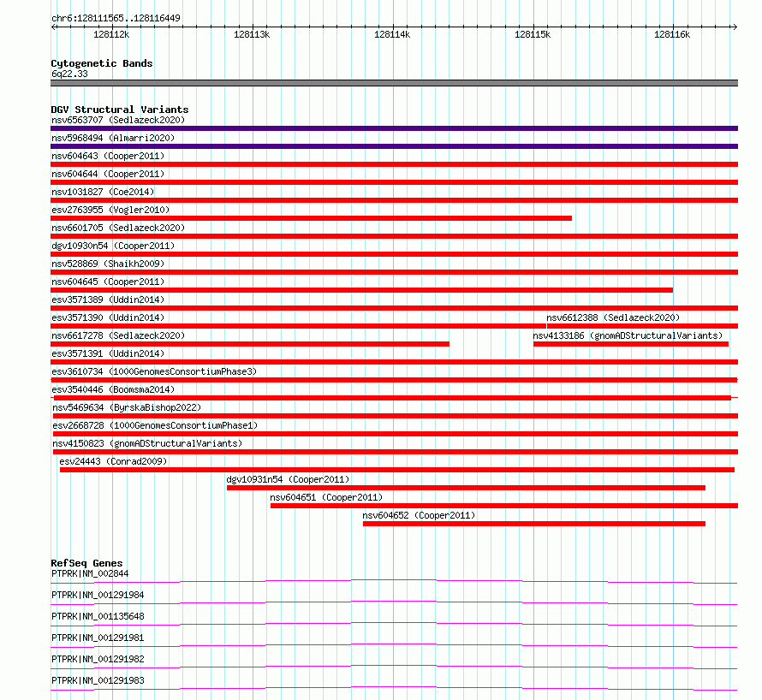This screenshot has width=762, height=700.
Task: Click the RefSeq Genes track title
Action: click(86, 563)
